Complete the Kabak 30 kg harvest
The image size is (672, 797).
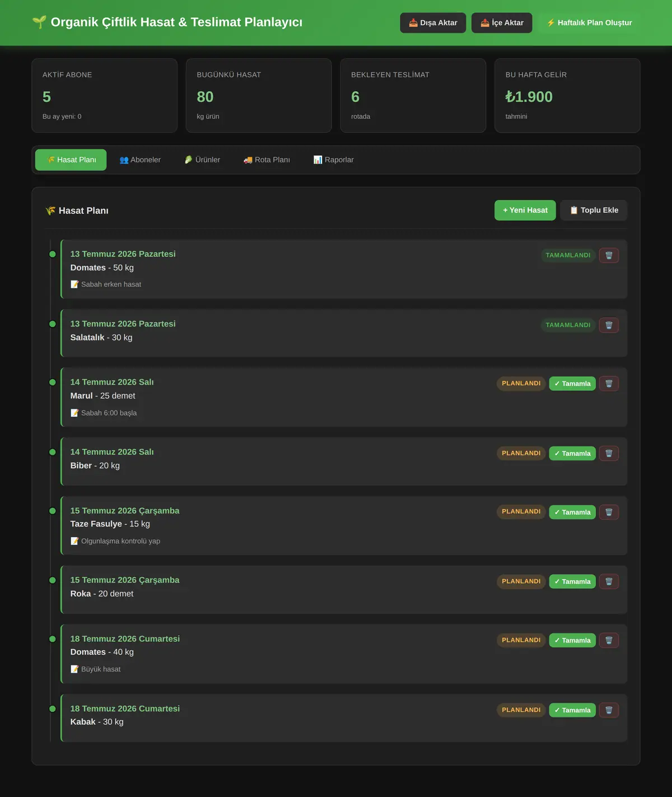click(572, 710)
